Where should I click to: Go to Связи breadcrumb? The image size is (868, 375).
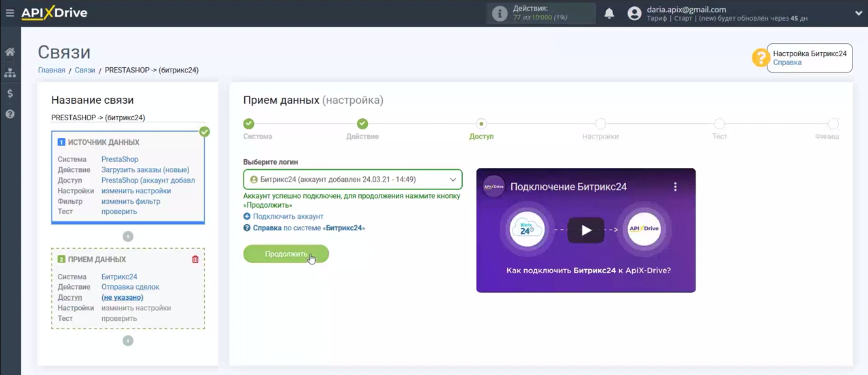pos(85,70)
